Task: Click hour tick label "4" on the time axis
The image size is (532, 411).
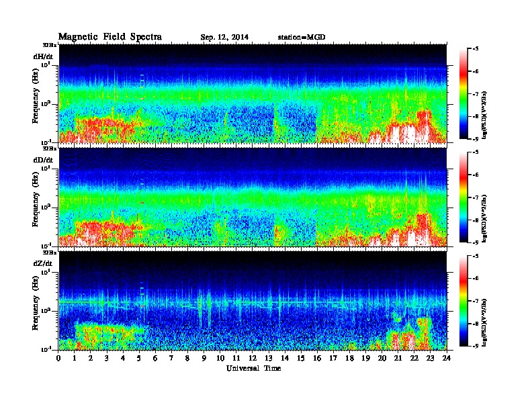Action: coord(123,358)
